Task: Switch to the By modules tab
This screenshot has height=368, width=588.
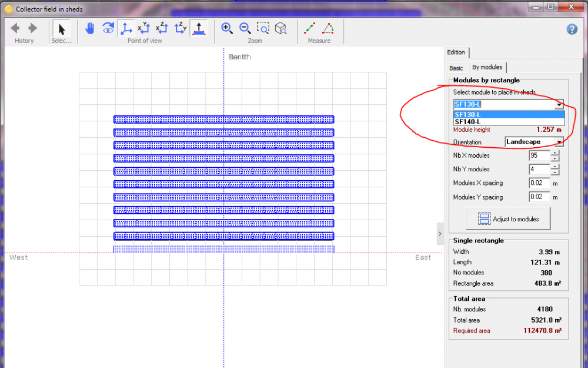Action: point(487,67)
